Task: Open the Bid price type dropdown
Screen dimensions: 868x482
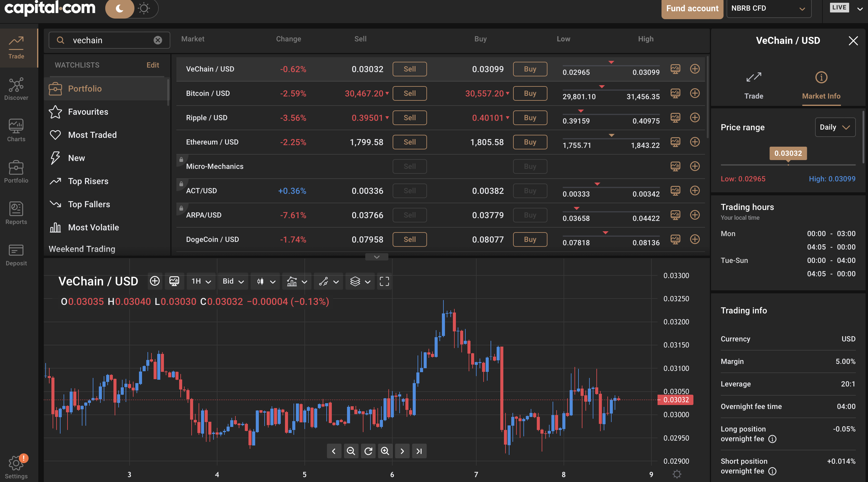Action: 233,281
